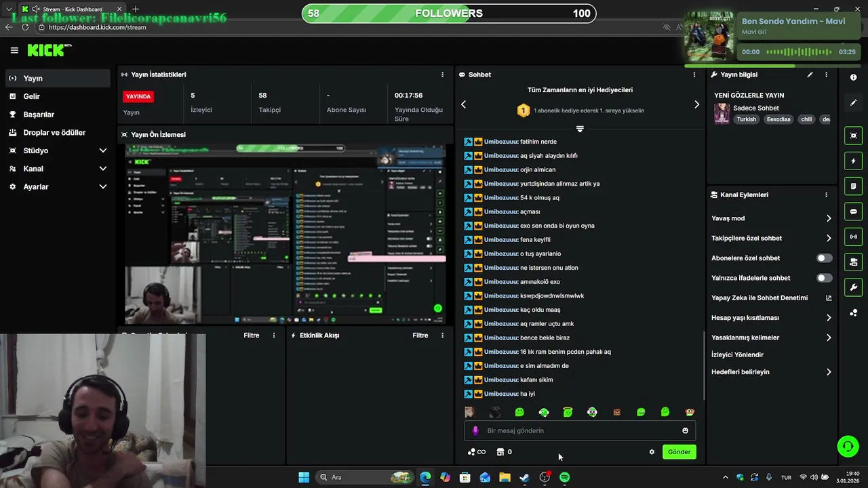
Task: Open Sohbet panel three-dot menu
Action: tap(694, 75)
